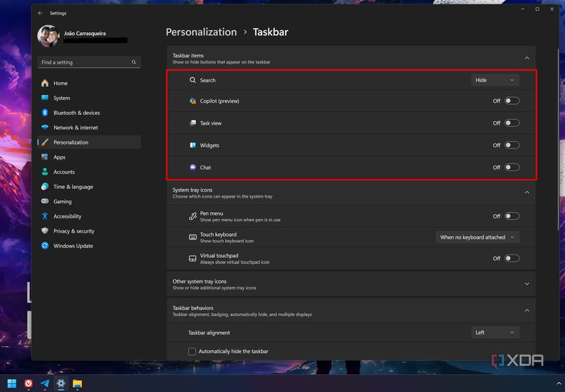This screenshot has height=392, width=565.
Task: Click the Settings window vertical scrollbar
Action: tap(558, 139)
